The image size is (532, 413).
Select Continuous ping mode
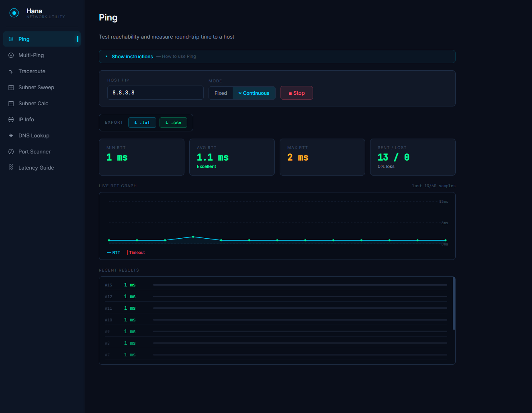tap(254, 93)
